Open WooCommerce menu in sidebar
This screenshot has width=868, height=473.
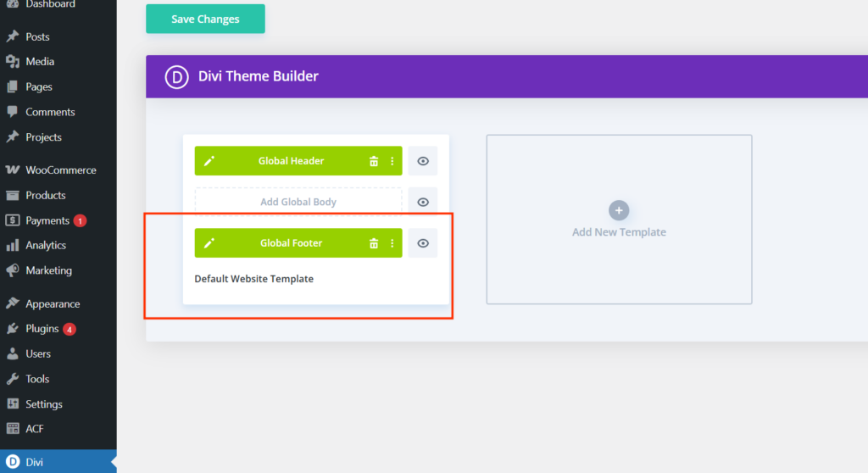(x=58, y=170)
